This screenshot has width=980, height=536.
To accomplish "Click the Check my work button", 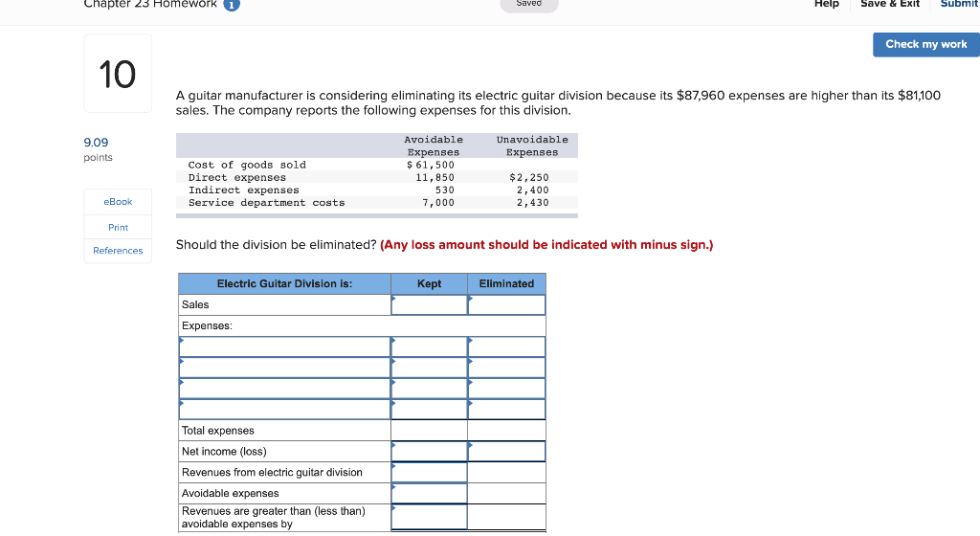I will click(925, 44).
